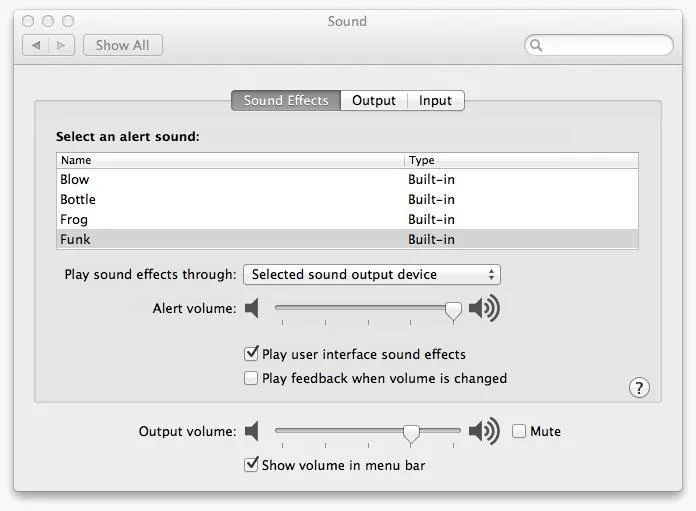This screenshot has width=696, height=511.
Task: Check the Mute checkbox
Action: 518,431
